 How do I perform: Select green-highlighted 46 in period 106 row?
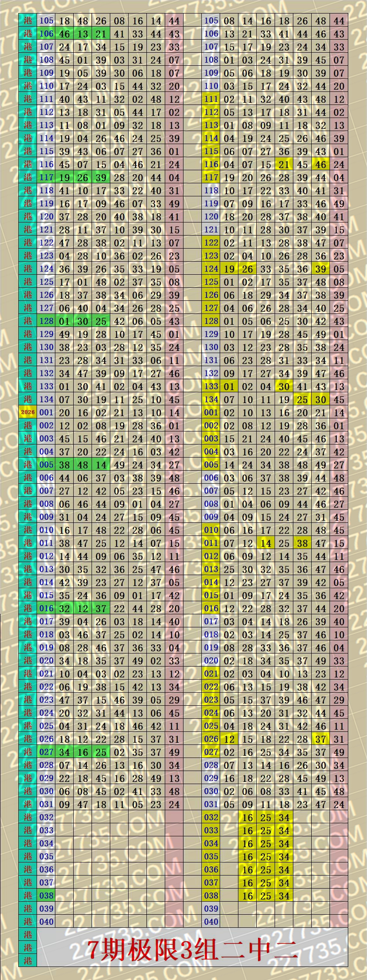65,34
